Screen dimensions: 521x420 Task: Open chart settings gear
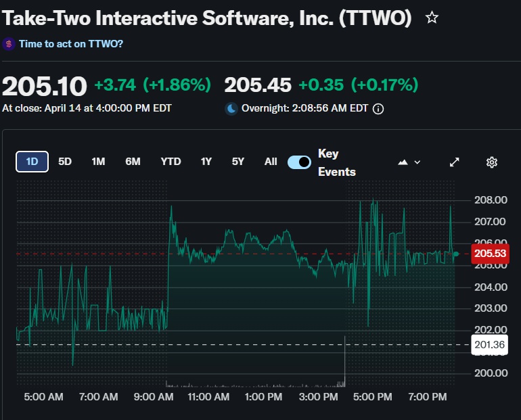coord(492,162)
